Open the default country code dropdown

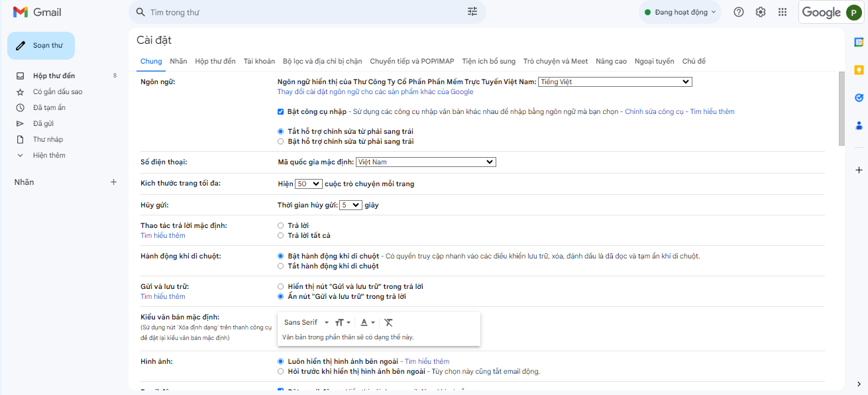425,162
